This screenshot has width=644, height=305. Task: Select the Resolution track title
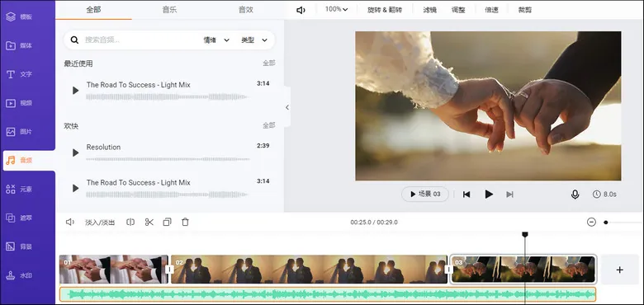[x=103, y=148]
